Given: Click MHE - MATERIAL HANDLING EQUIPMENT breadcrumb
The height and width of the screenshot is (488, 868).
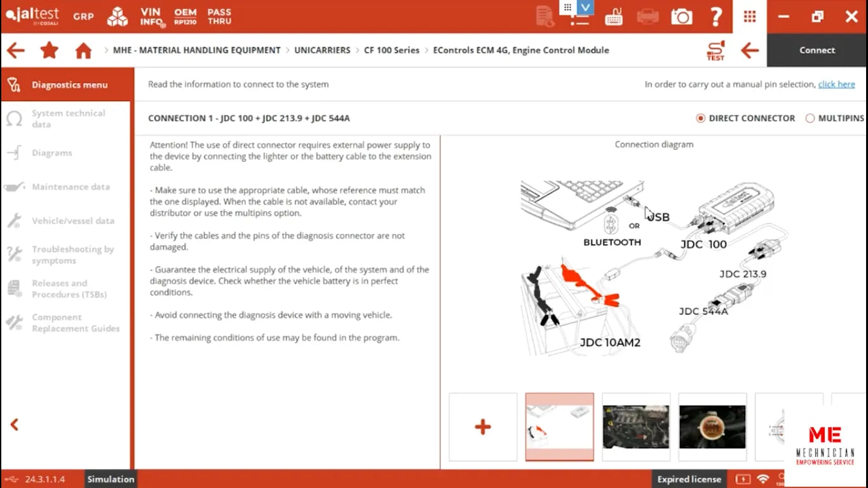Looking at the screenshot, I should tap(196, 50).
